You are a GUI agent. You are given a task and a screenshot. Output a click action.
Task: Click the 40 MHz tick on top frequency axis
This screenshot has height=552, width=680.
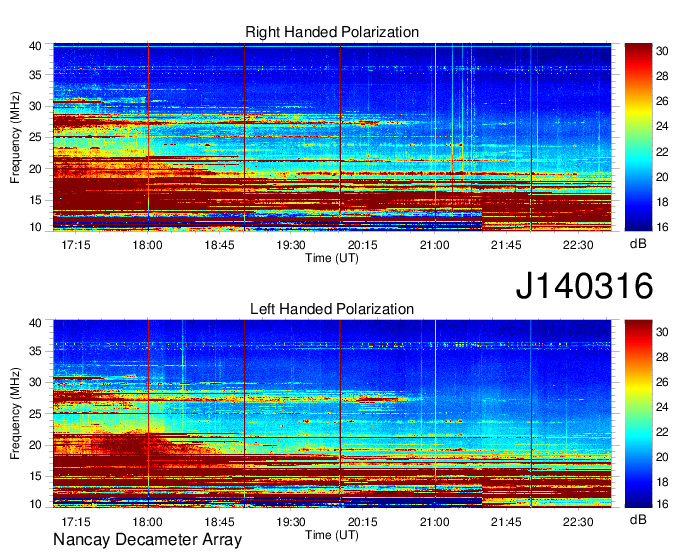pyautogui.click(x=35, y=46)
